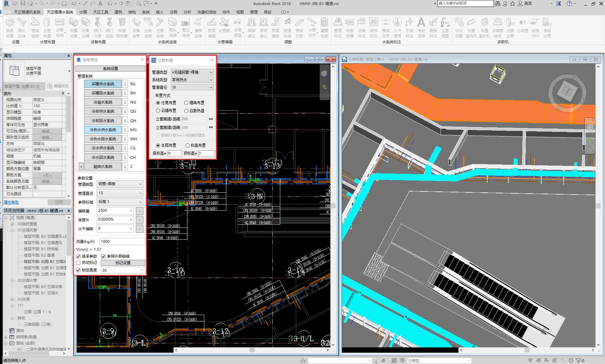Open the 系统类型 家用热水 dropdown
Screen dimensions: 605x364
[192, 80]
